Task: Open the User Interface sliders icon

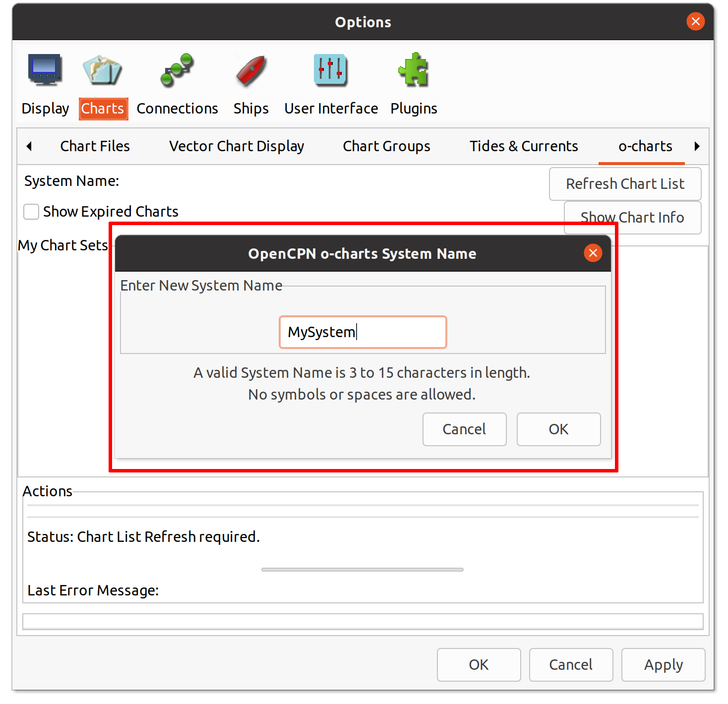Action: pyautogui.click(x=331, y=70)
